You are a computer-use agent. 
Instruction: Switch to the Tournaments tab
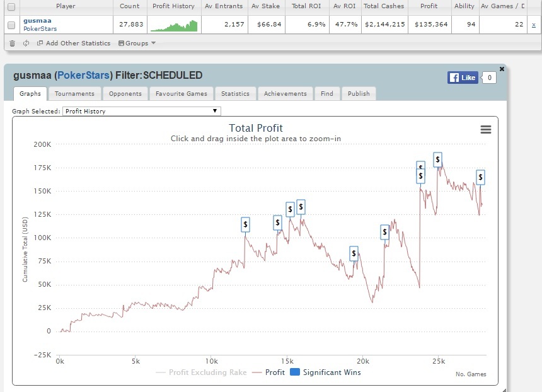tap(74, 94)
